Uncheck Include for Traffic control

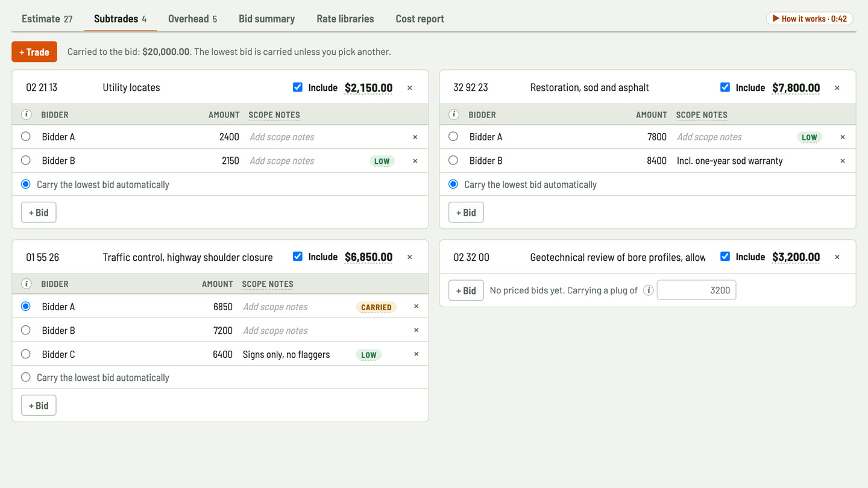click(298, 257)
